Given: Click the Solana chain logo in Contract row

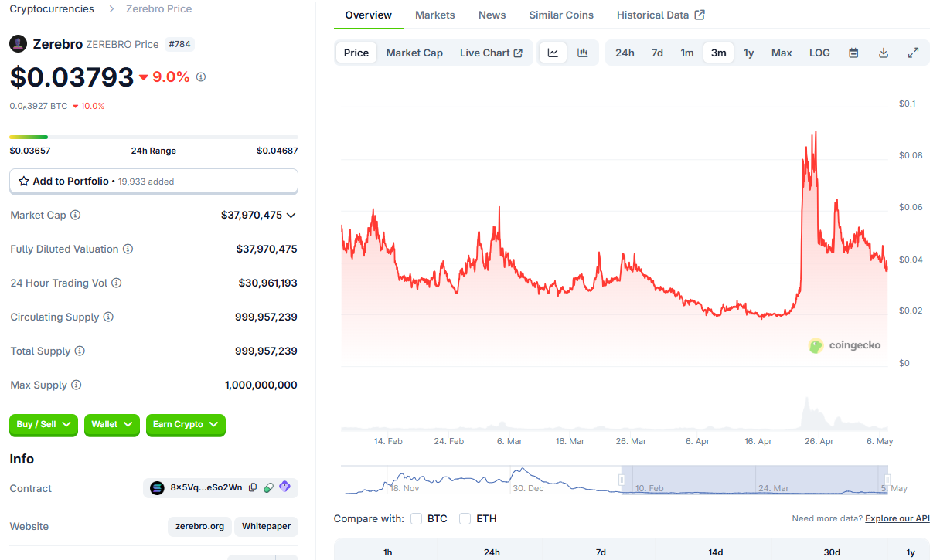Looking at the screenshot, I should 158,487.
